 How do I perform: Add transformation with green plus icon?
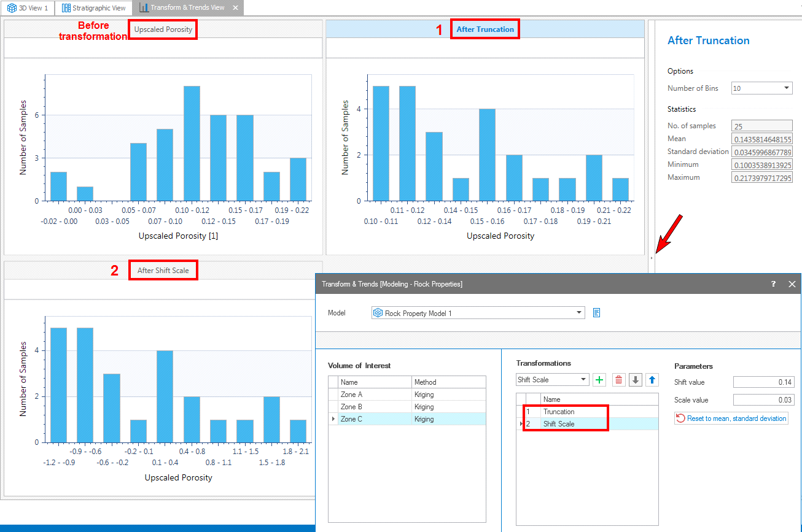coord(600,380)
